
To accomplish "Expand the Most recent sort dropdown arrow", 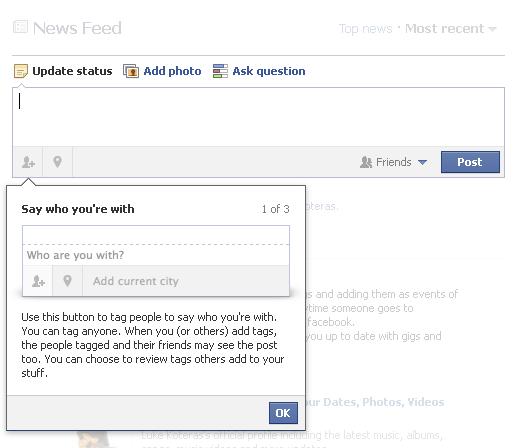I will [492, 29].
